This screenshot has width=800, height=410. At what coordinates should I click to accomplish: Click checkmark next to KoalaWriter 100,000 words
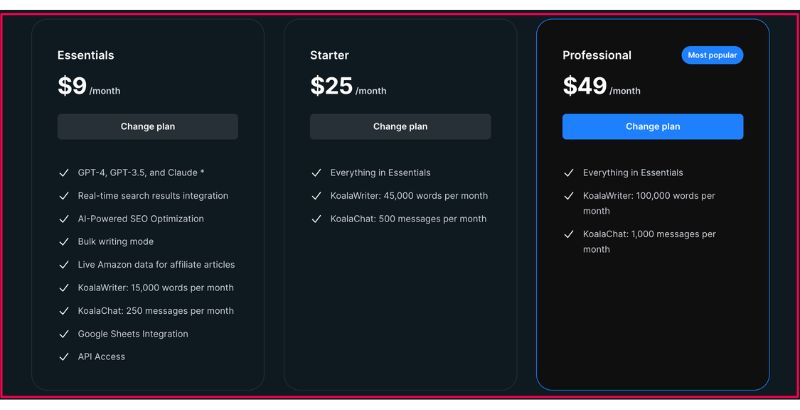(x=569, y=196)
